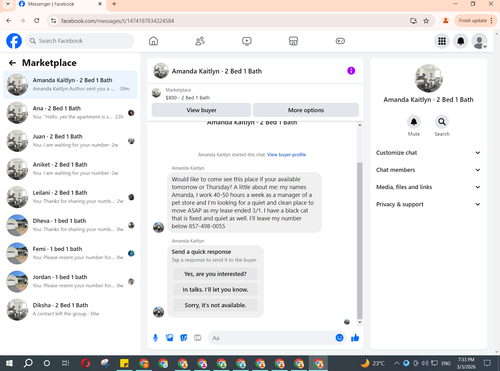The height and width of the screenshot is (371, 500).
Task: Expand Customize chat section
Action: 428,153
